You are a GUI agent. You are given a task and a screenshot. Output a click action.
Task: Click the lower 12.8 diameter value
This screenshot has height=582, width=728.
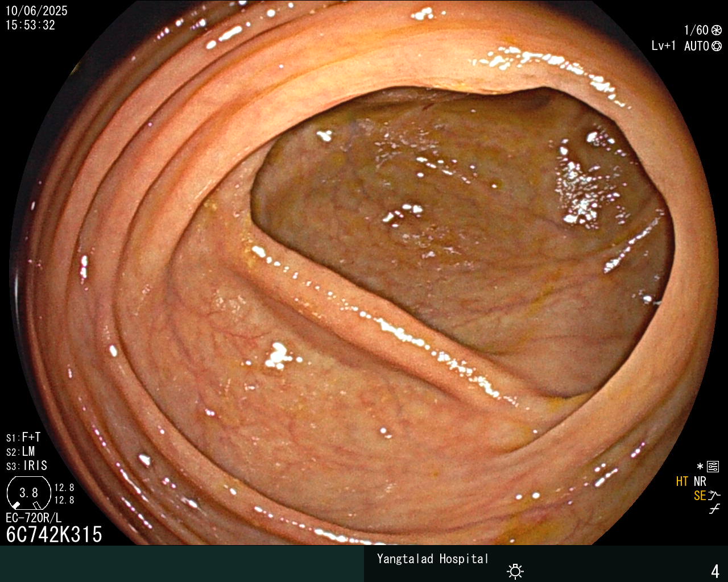(x=64, y=500)
